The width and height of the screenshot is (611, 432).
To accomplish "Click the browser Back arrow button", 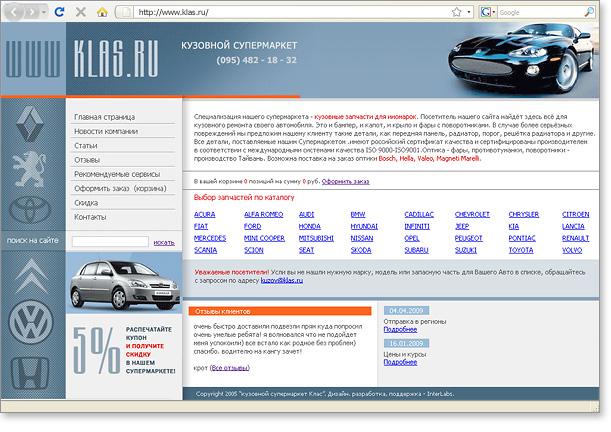I will tap(14, 12).
